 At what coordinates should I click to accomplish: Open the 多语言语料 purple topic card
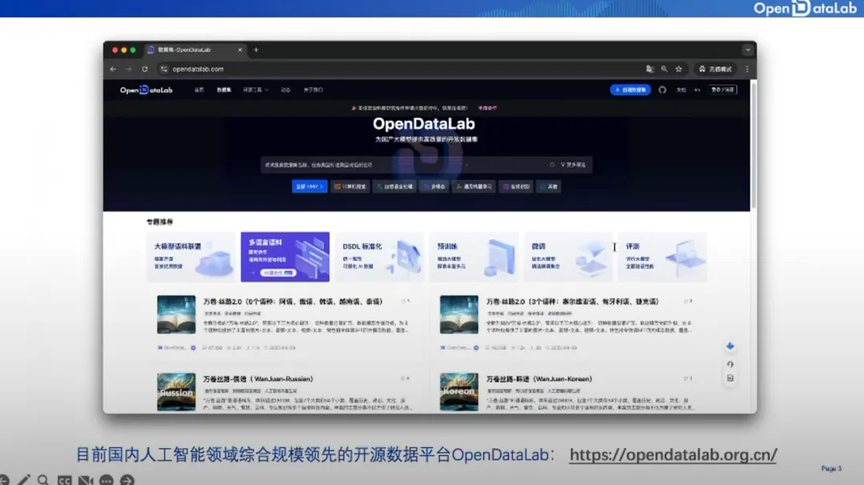[x=285, y=257]
